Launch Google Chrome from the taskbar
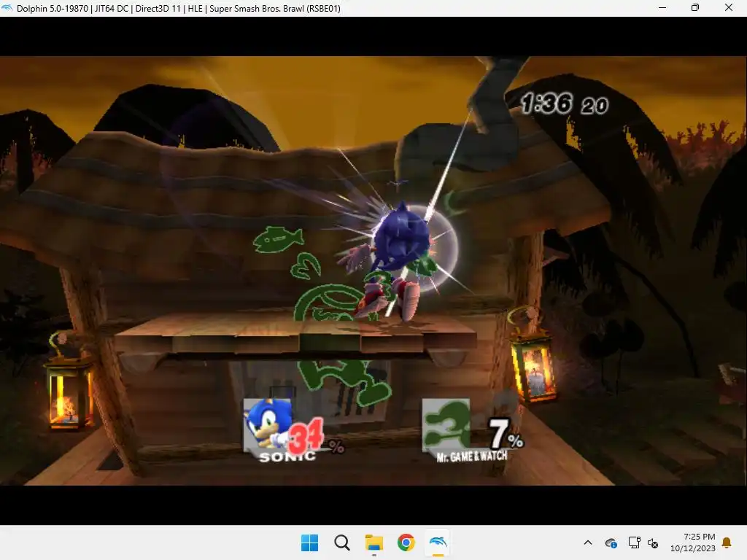 (406, 542)
